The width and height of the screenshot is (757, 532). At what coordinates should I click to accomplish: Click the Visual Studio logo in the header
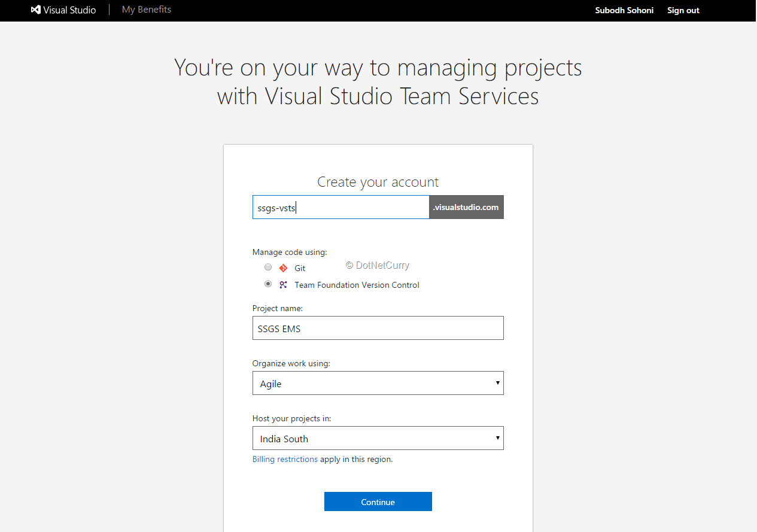[63, 10]
